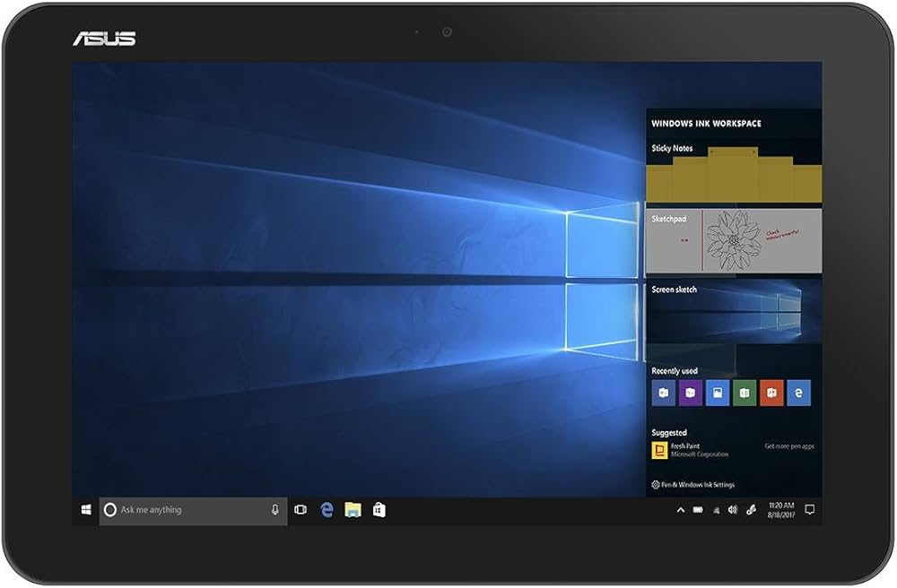Screen dimensions: 897x588
Task: Open the Microsoft Store taskbar icon
Action: 377,510
